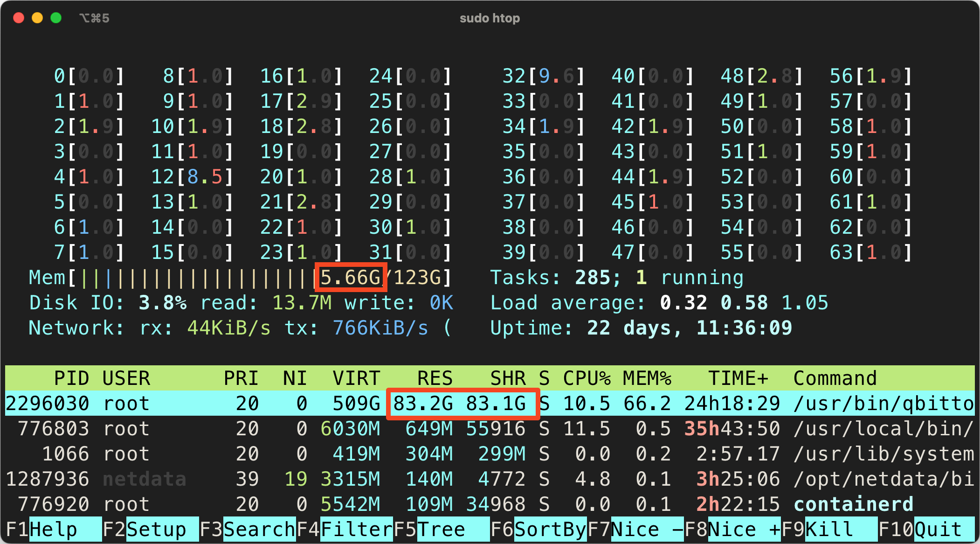Select the process row with PID 1066

pos(490,454)
